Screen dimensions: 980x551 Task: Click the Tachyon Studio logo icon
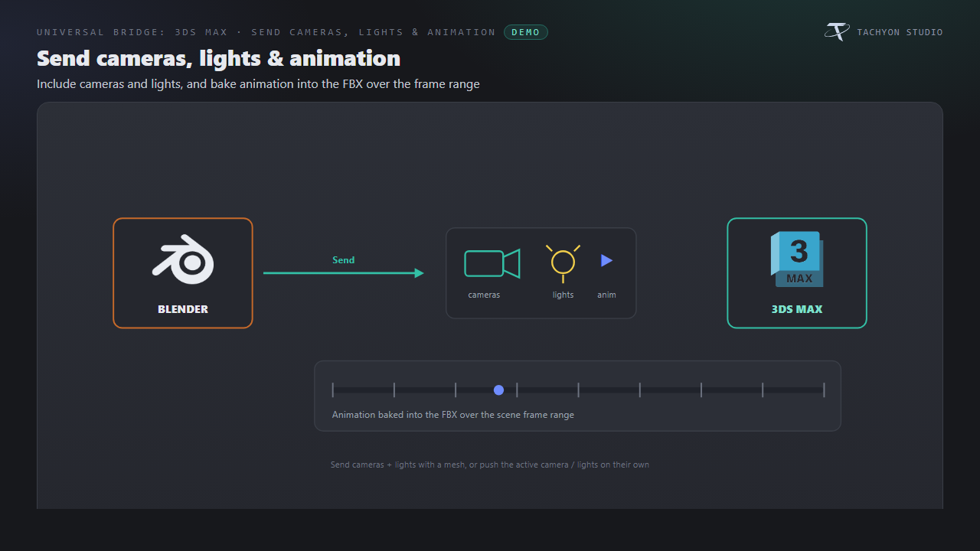[x=837, y=32]
